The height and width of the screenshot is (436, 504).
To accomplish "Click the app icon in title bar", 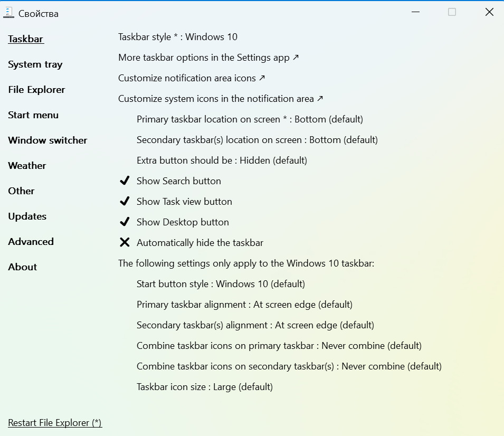I will click(x=8, y=13).
